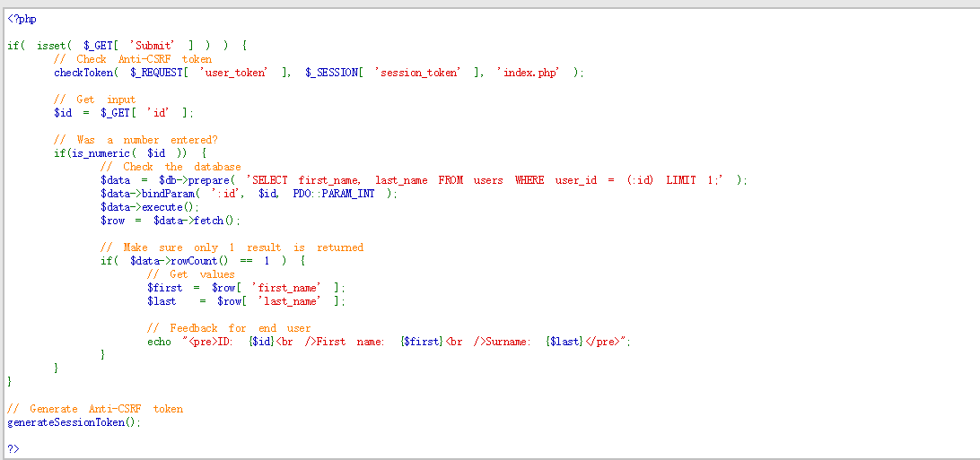Select the checkToken function call line
Screen dimensions: 980x460
[319, 73]
